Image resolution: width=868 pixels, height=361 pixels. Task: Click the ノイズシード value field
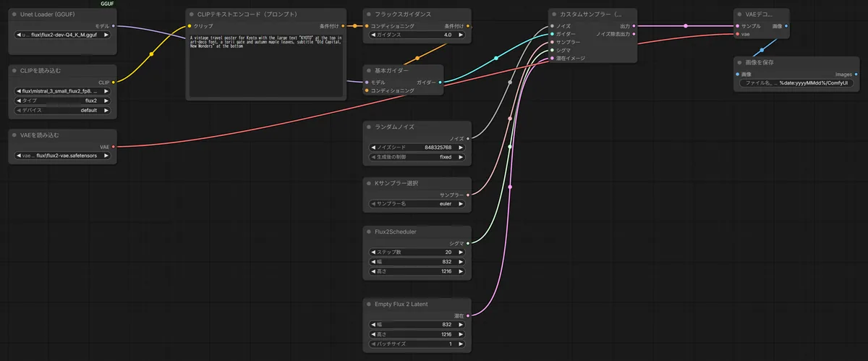pos(417,148)
